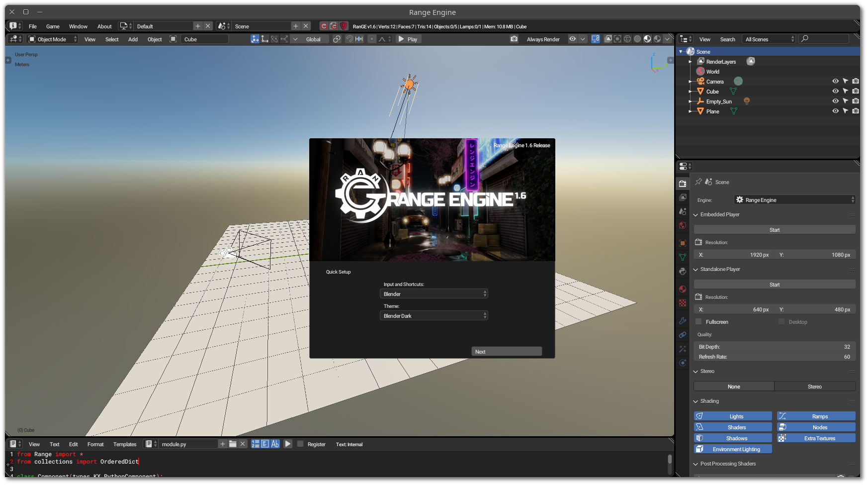Run the script with the play icon
The image size is (868, 485).
point(288,444)
